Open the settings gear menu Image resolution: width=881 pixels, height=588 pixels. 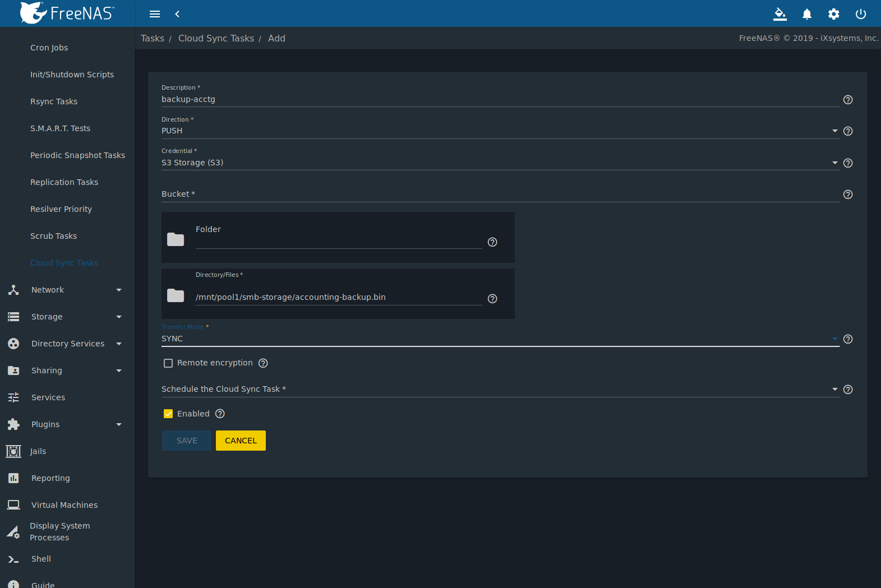click(834, 14)
